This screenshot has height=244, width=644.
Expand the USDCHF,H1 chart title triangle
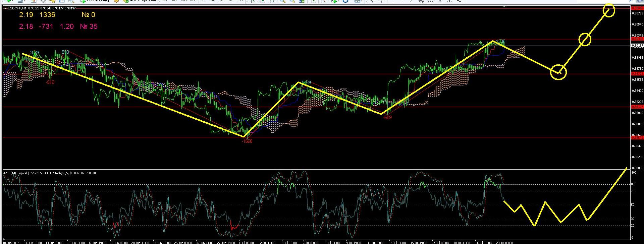tap(5, 8)
